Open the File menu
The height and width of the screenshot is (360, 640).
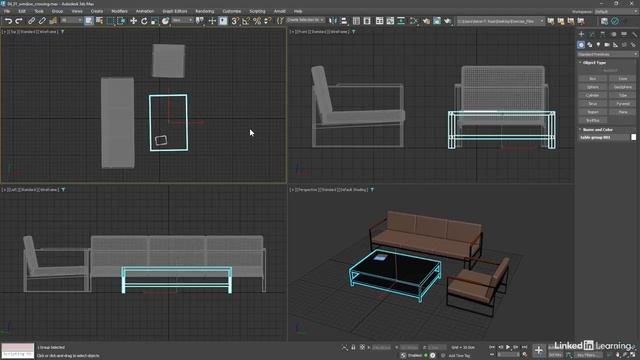click(x=7, y=11)
